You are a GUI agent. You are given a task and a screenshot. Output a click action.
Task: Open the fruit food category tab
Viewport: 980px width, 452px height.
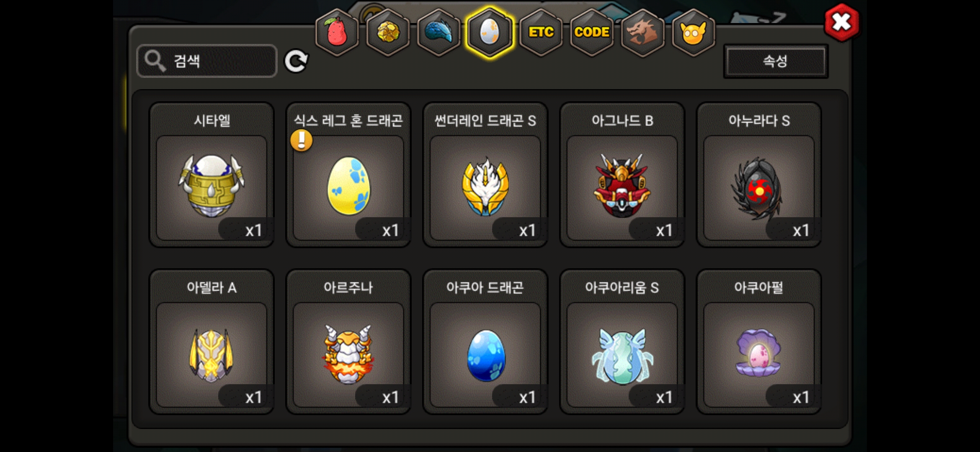click(337, 32)
